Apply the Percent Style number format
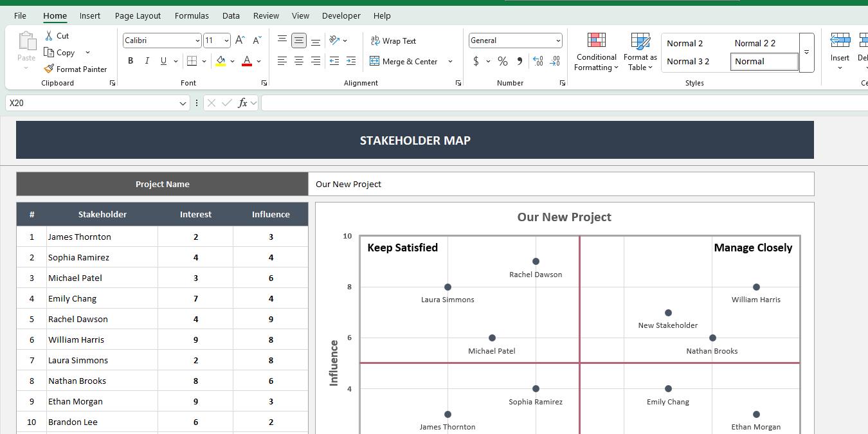 502,61
